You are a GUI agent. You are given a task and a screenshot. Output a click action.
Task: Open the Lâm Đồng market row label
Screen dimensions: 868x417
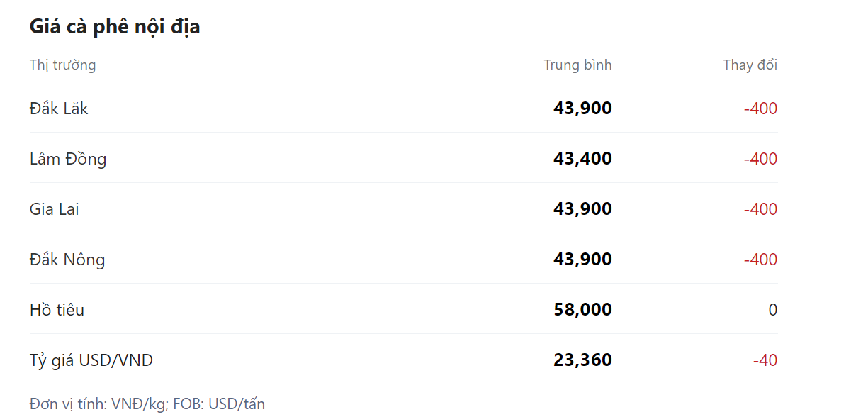(68, 159)
